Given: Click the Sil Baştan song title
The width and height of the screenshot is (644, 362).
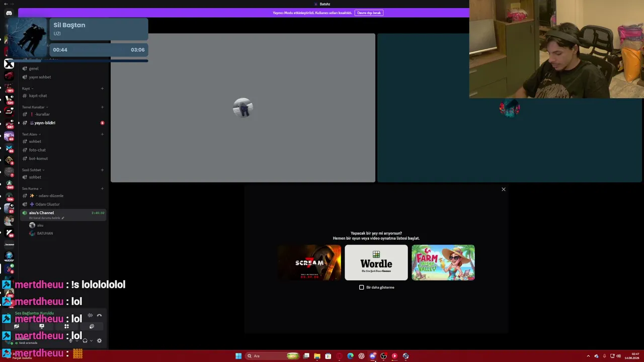Looking at the screenshot, I should coord(69,25).
